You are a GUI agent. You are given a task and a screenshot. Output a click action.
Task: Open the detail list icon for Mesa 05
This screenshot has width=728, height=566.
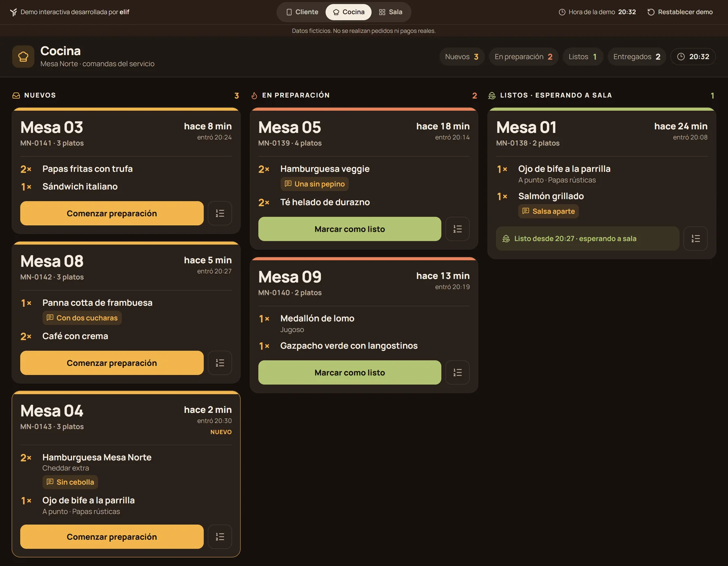point(457,229)
